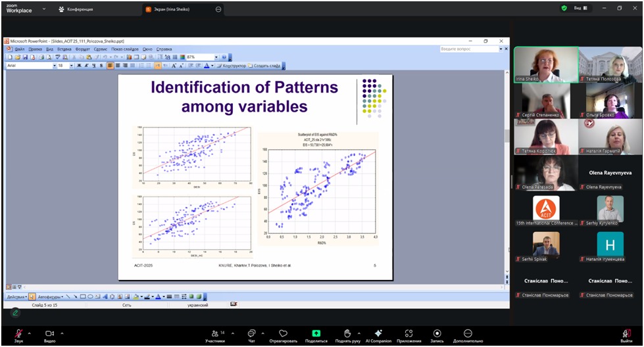This screenshot has height=347, width=644.
Task: Click the Дополнительно more options icon
Action: pos(468,334)
